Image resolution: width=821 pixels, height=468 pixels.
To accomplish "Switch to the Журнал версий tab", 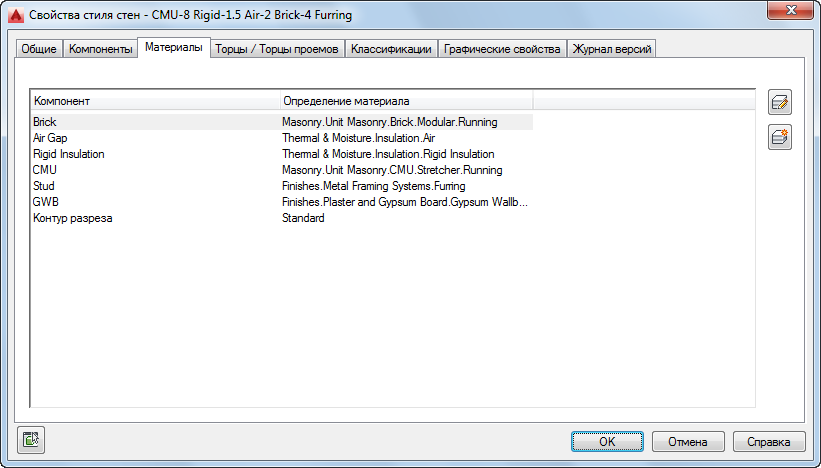I will 611,49.
